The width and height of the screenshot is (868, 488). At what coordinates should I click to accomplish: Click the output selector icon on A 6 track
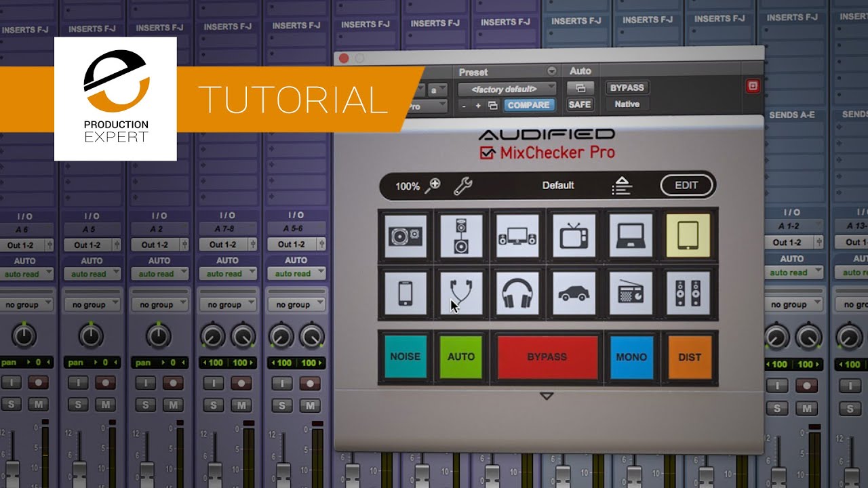tap(49, 245)
